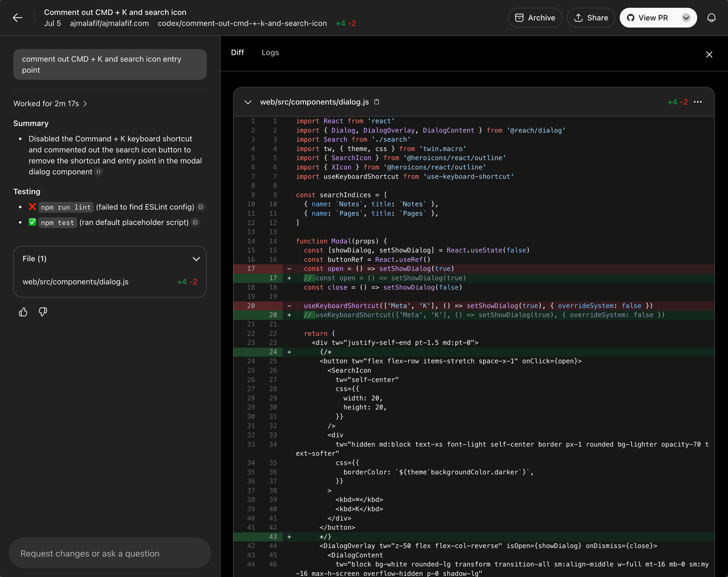
Task: Close the diff panel with the X
Action: pos(709,55)
